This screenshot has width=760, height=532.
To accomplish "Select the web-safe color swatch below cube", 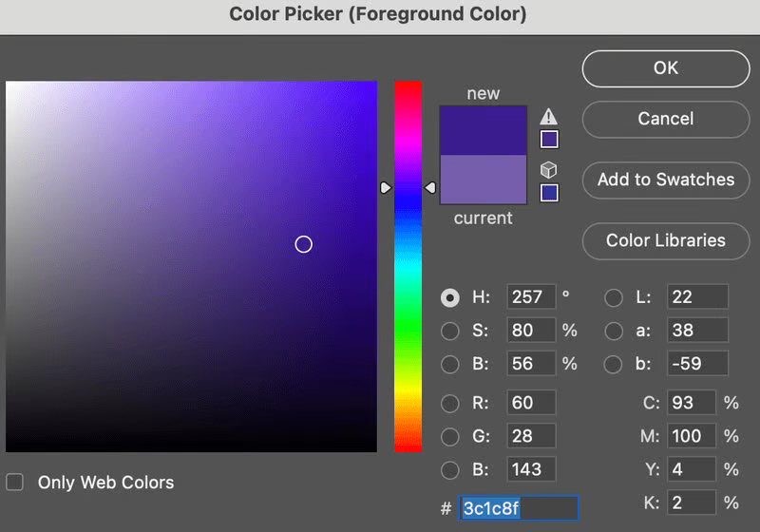I will click(x=549, y=193).
